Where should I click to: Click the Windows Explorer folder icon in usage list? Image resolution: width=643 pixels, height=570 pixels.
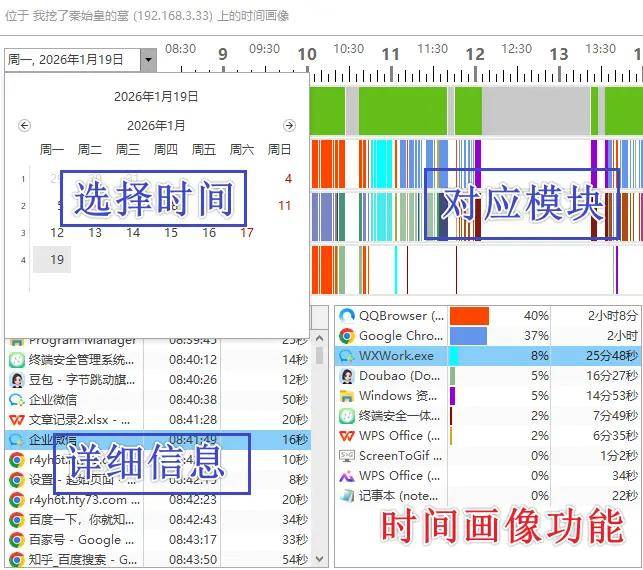[347, 396]
